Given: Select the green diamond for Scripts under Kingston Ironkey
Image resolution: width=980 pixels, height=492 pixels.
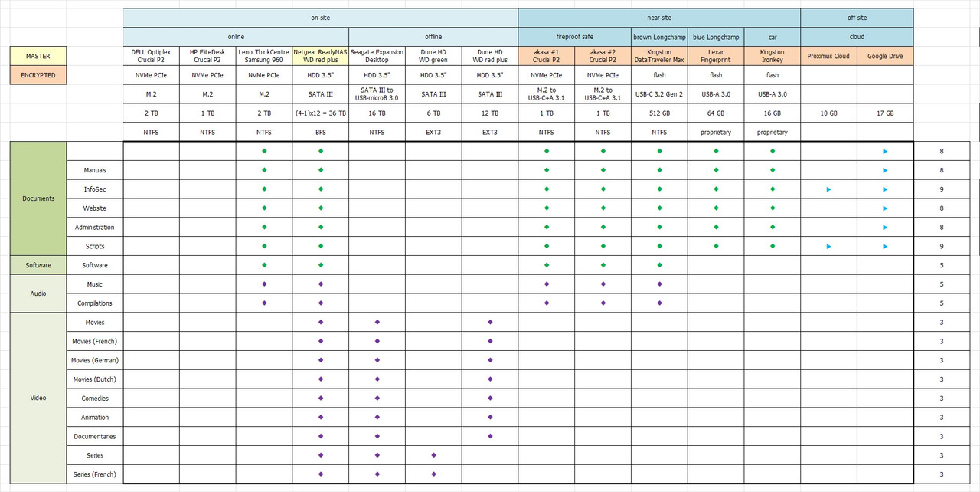Looking at the screenshot, I should pos(773,246).
